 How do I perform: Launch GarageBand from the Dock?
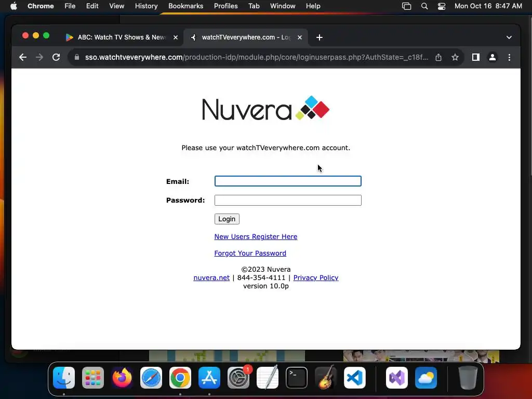(326, 378)
